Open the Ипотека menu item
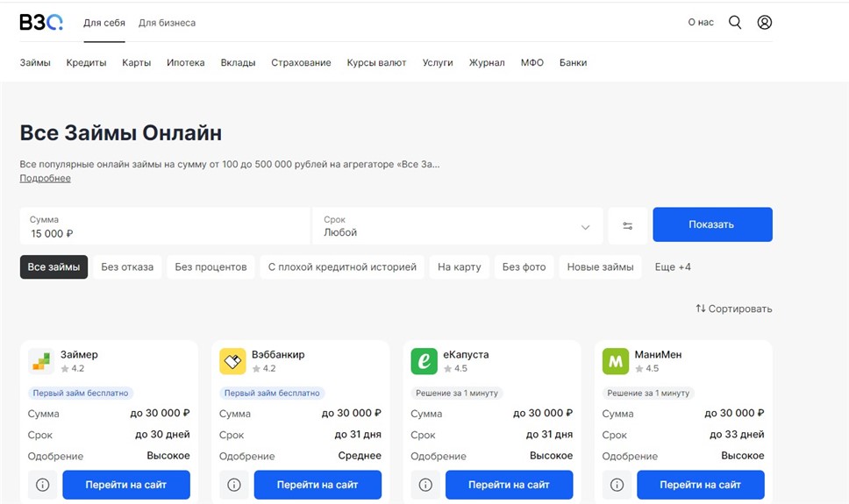The image size is (849, 504). click(186, 63)
